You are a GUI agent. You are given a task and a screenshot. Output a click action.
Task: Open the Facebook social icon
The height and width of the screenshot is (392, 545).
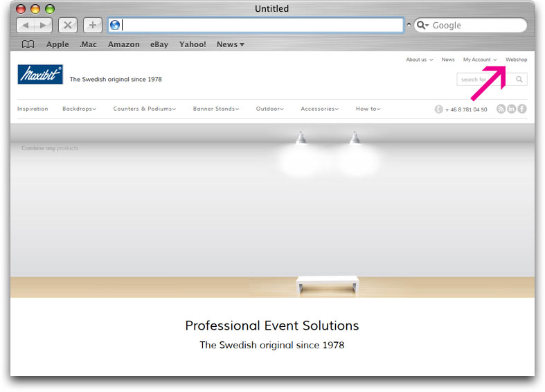tap(522, 109)
